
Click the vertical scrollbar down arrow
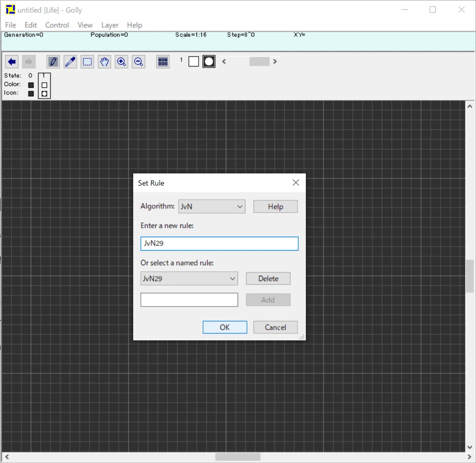(x=470, y=447)
